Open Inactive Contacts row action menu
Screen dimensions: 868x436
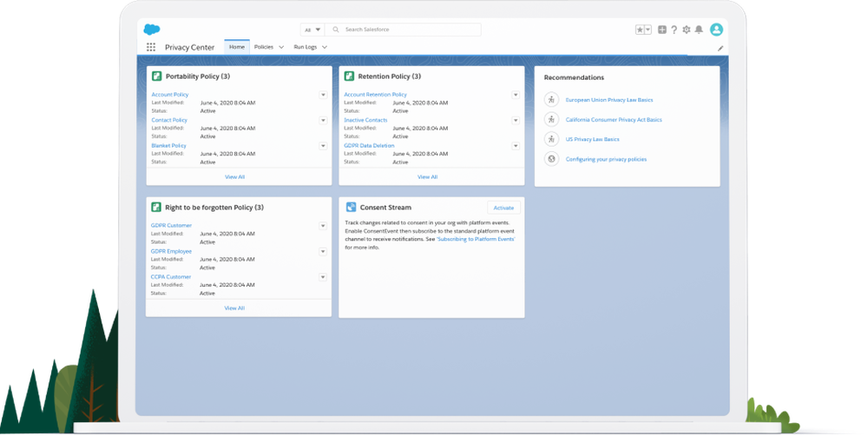[516, 120]
